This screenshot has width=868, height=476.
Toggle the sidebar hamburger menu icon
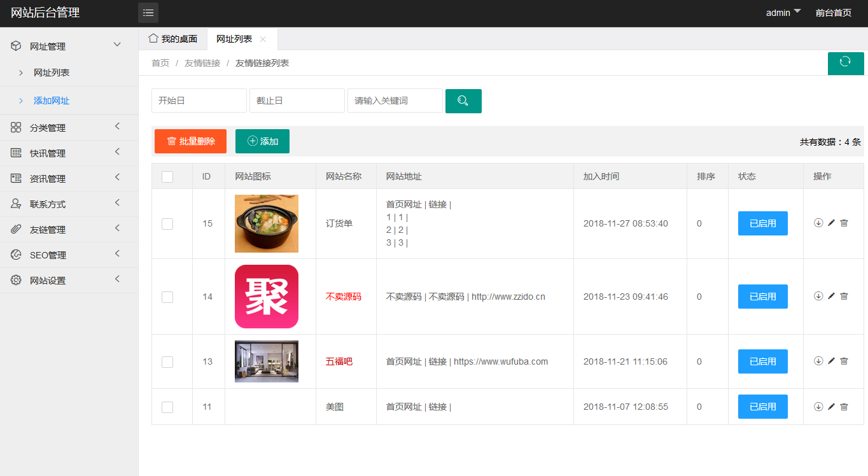click(x=148, y=13)
